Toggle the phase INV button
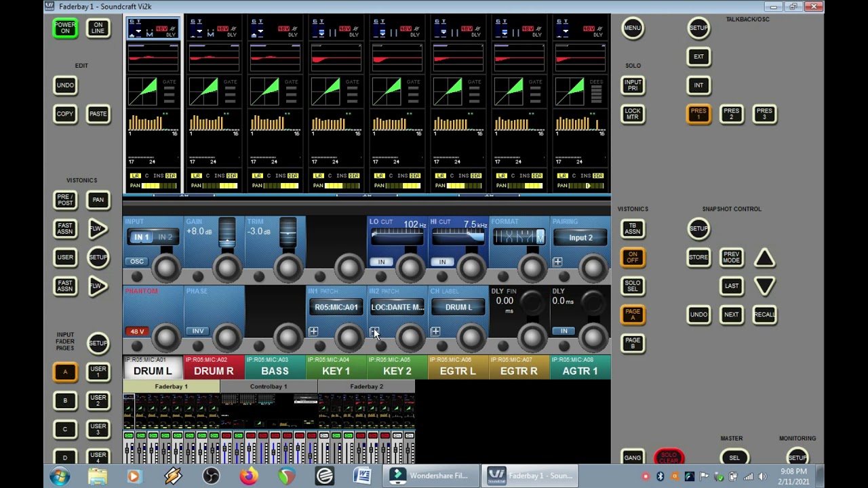The width and height of the screenshot is (868, 488). pos(197,331)
